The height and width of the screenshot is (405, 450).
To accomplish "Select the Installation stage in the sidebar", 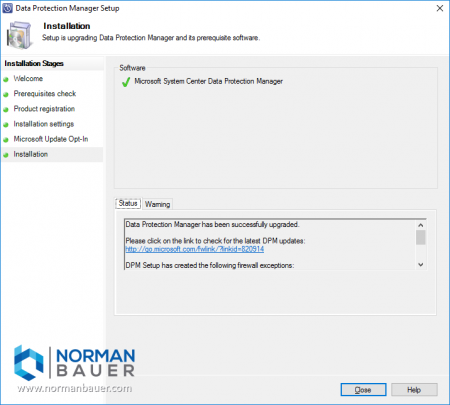I will tap(31, 154).
